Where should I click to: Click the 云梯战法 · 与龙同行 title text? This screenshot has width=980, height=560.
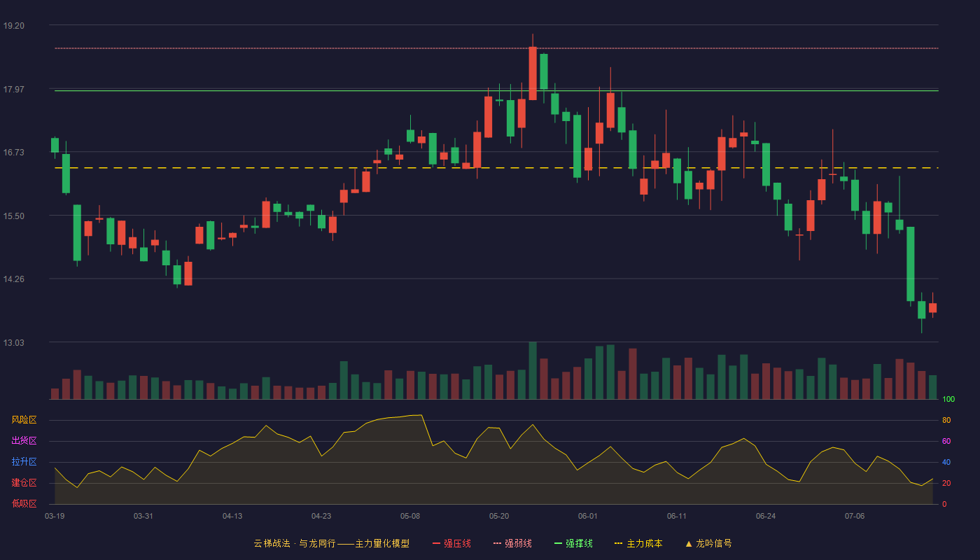click(295, 543)
